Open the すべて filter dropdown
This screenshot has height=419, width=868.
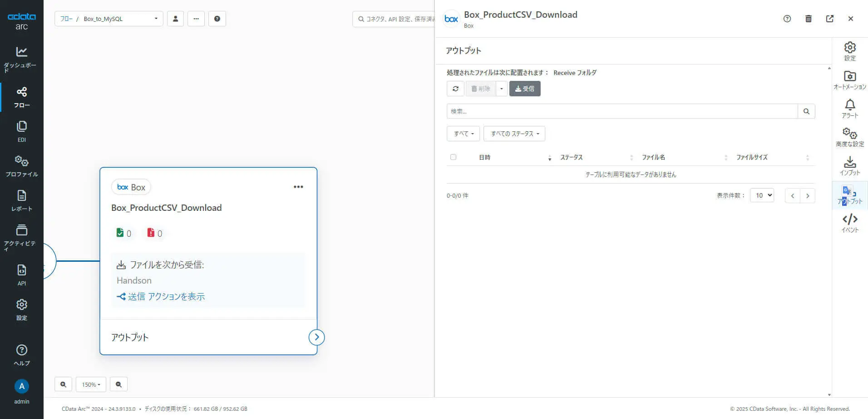click(464, 134)
